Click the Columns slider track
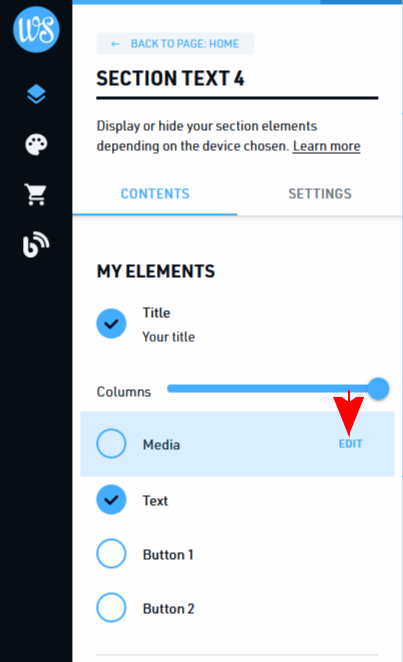 pyautogui.click(x=268, y=389)
